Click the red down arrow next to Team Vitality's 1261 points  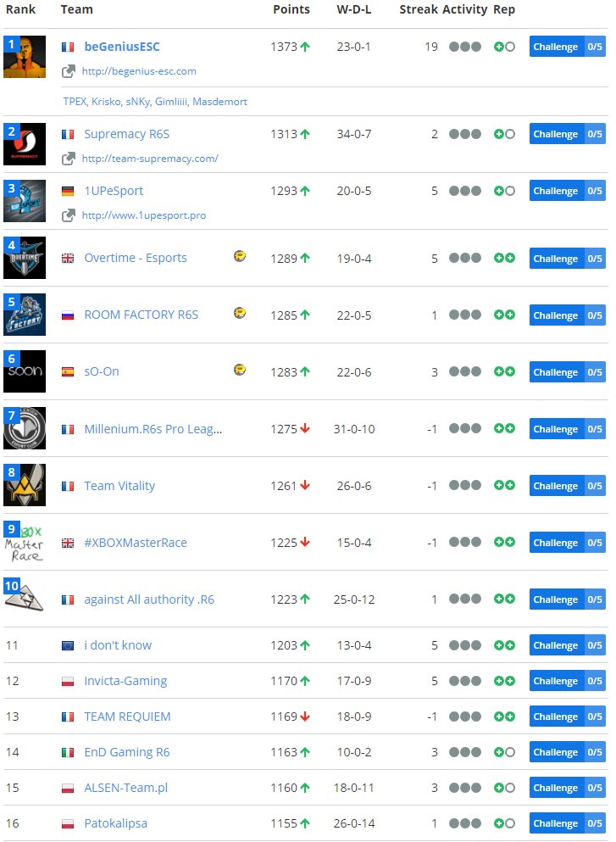click(x=305, y=485)
